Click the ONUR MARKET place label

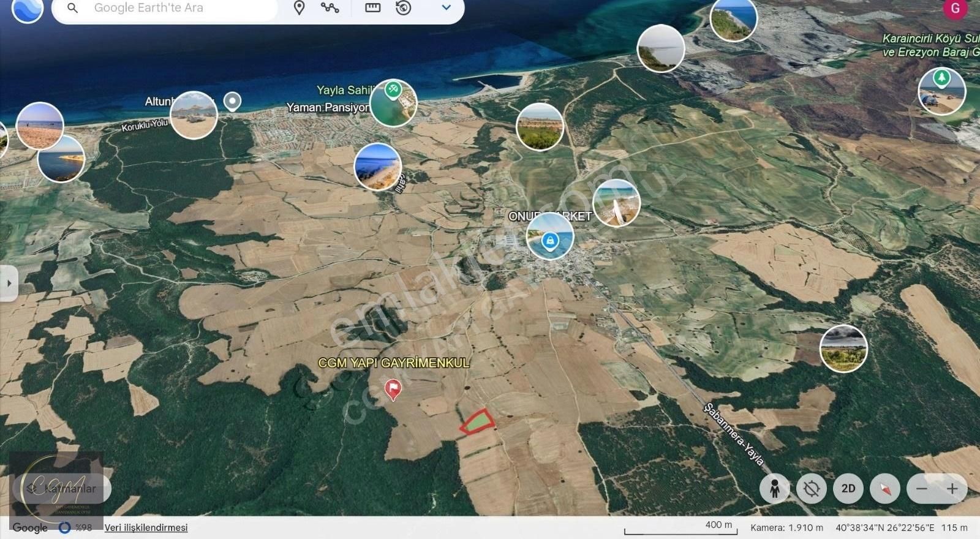550,216
